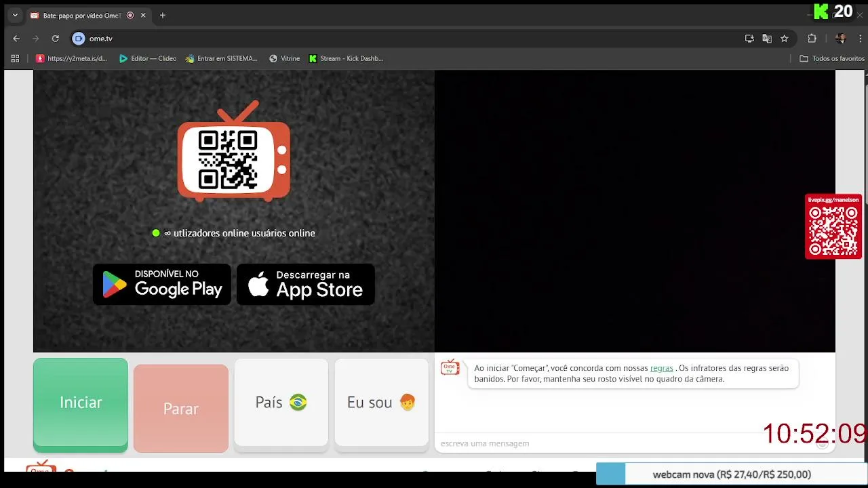Click the Brazil flag icon in País

click(x=298, y=403)
